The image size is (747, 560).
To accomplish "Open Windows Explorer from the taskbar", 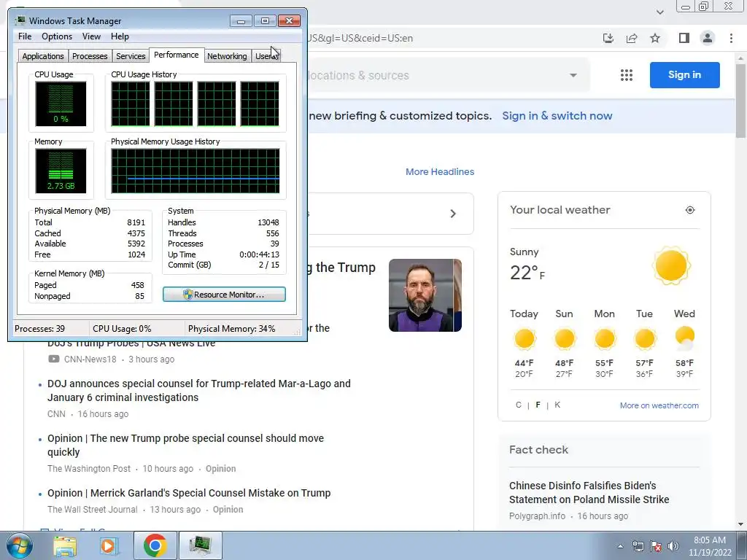I will (65, 545).
